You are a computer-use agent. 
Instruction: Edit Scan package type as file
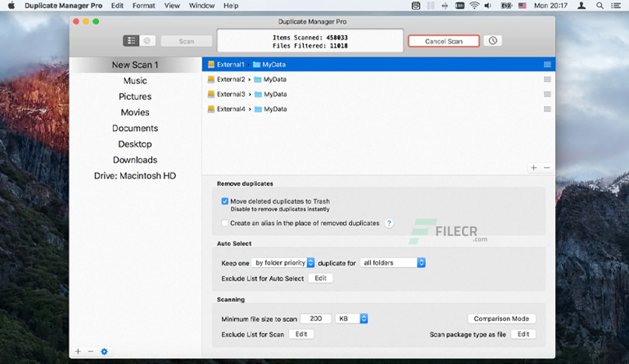(523, 334)
